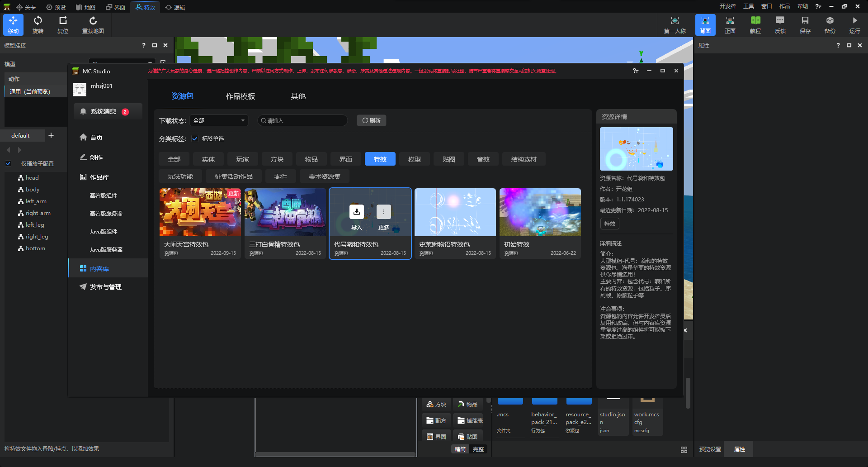This screenshot has width=868, height=467.
Task: Switch to 作品模板 tab
Action: tap(241, 96)
